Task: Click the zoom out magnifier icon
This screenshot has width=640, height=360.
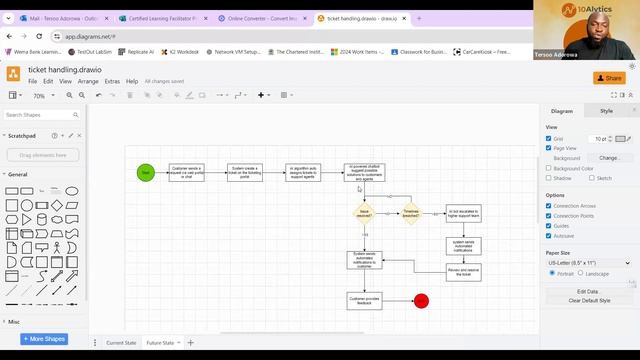Action: pos(82,95)
